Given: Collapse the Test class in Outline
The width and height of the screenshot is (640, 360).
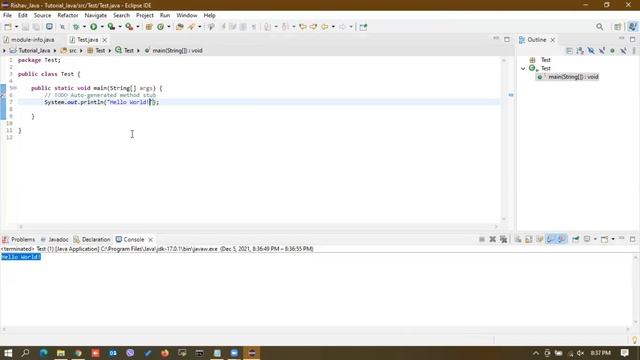Looking at the screenshot, I should point(523,69).
